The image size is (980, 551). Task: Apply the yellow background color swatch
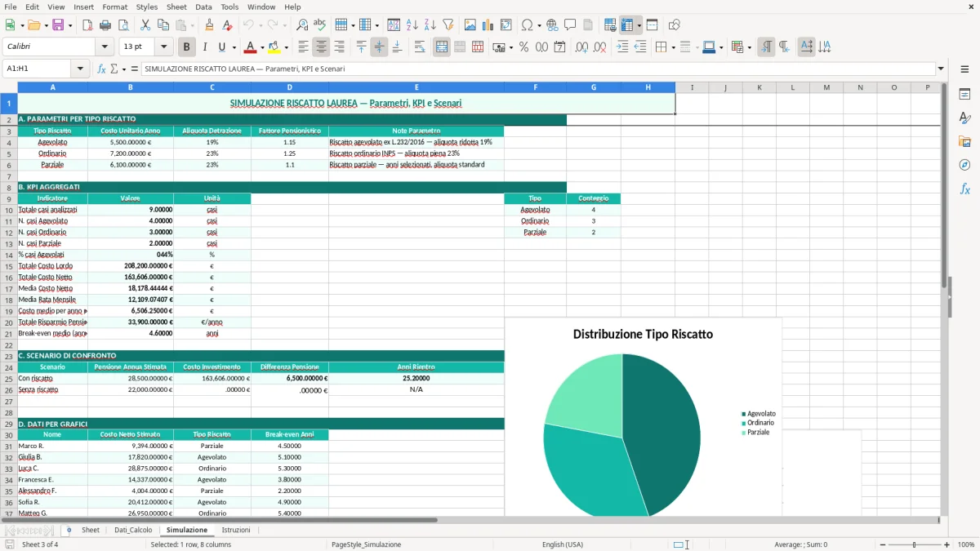(274, 47)
